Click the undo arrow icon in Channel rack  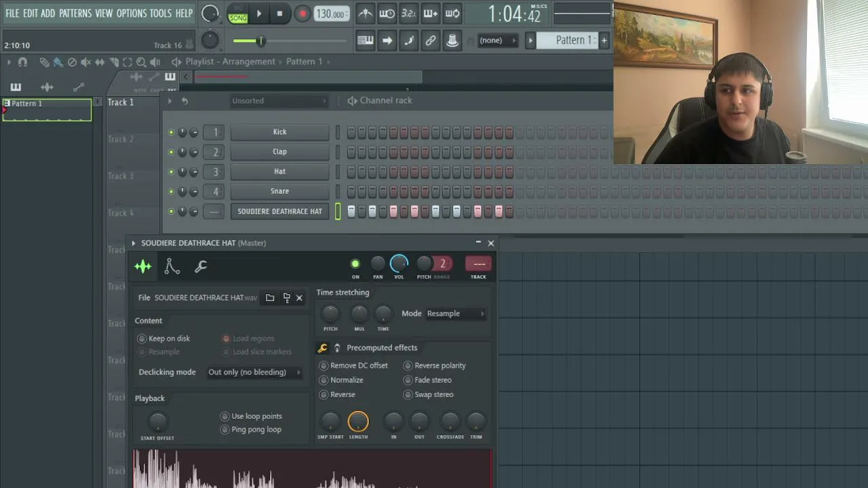pos(184,101)
